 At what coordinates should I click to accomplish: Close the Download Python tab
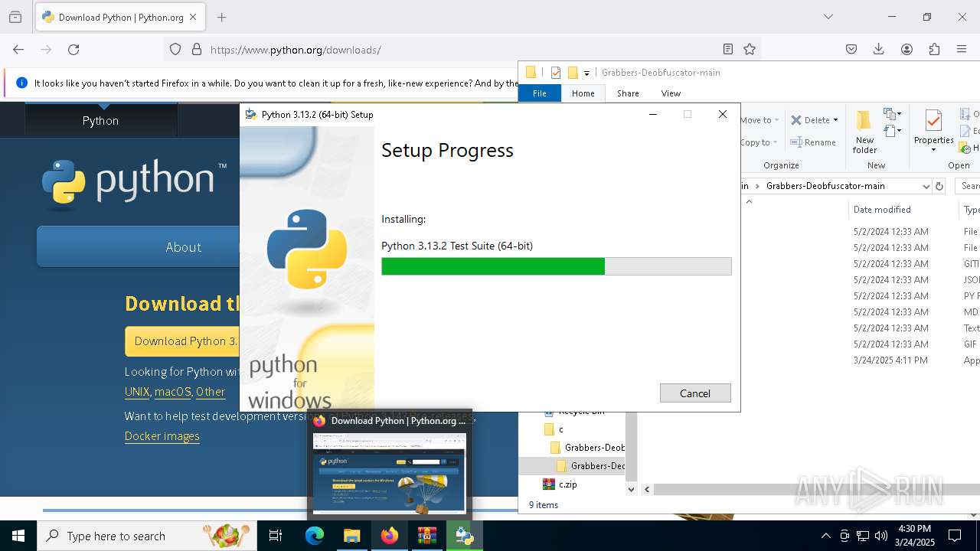click(193, 17)
